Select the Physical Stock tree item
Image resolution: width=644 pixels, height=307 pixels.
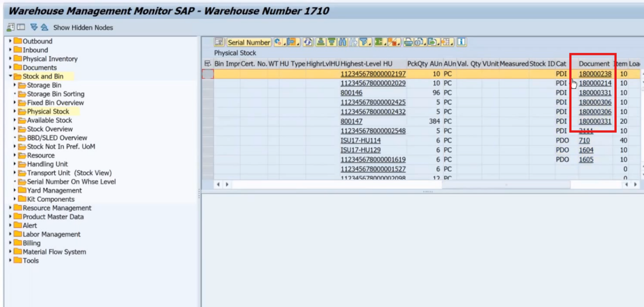click(x=48, y=111)
